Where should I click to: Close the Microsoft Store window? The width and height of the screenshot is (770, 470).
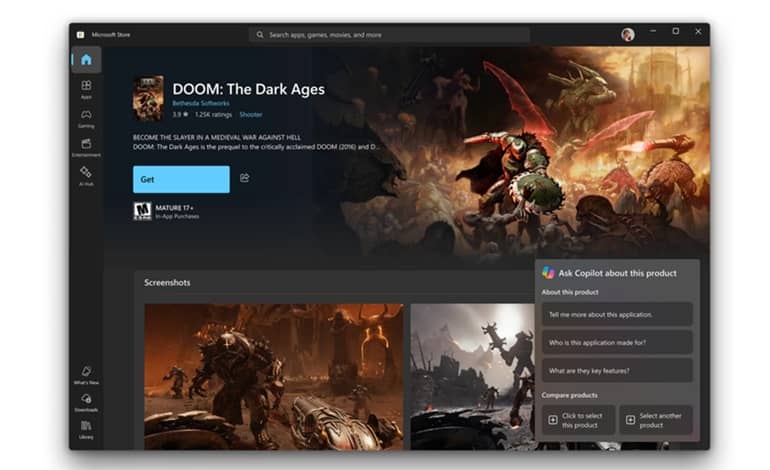pyautogui.click(x=698, y=31)
